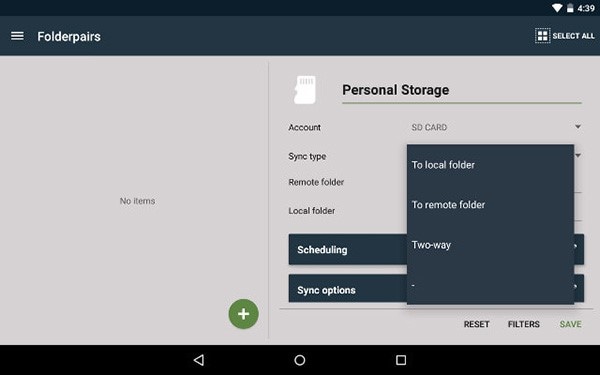Screen dimensions: 600x375
Task: Choose the To remote folder option
Action: 490,205
